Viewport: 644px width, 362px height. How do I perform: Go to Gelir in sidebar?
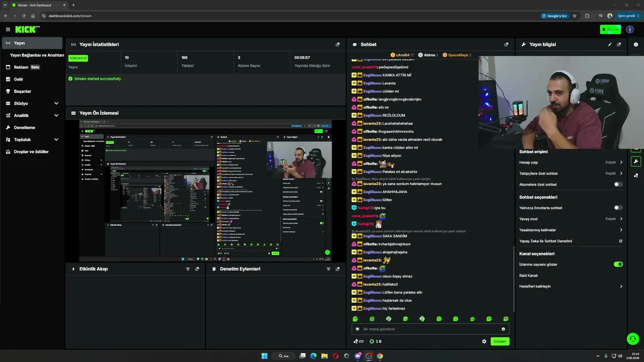click(32, 79)
